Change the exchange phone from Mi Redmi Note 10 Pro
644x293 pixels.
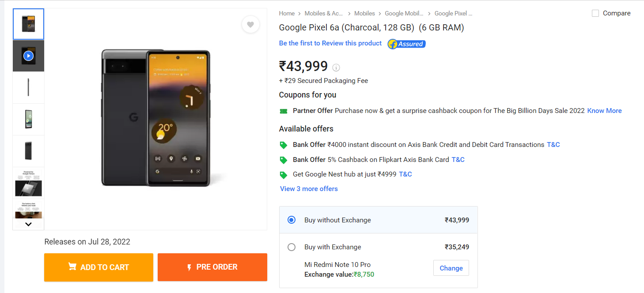click(451, 268)
